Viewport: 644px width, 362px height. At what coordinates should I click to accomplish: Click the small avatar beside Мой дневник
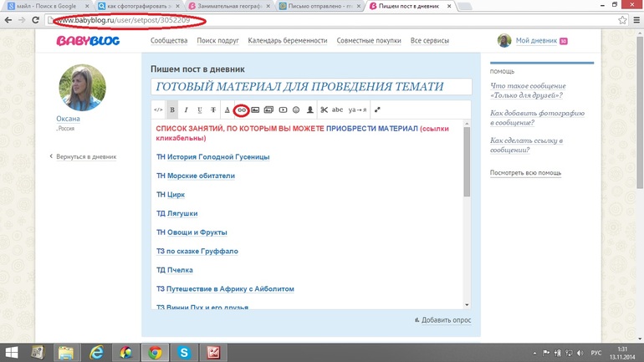tap(504, 41)
